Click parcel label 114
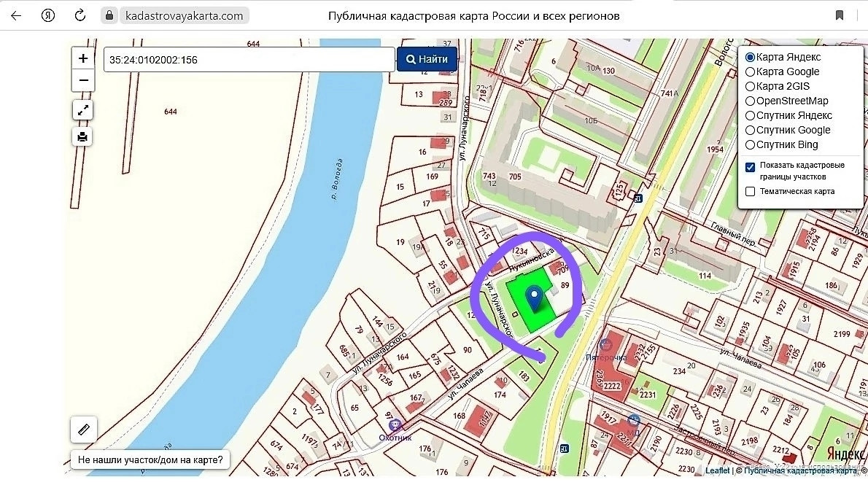The height and width of the screenshot is (485, 868). pyautogui.click(x=705, y=276)
